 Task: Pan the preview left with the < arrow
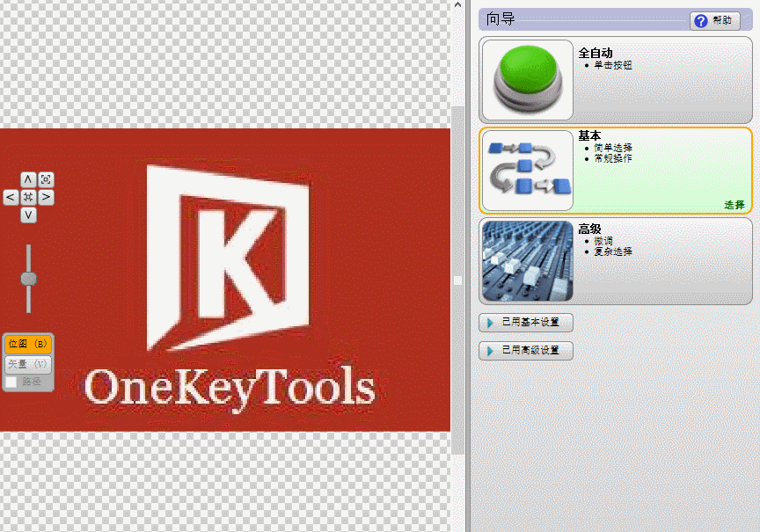click(11, 197)
